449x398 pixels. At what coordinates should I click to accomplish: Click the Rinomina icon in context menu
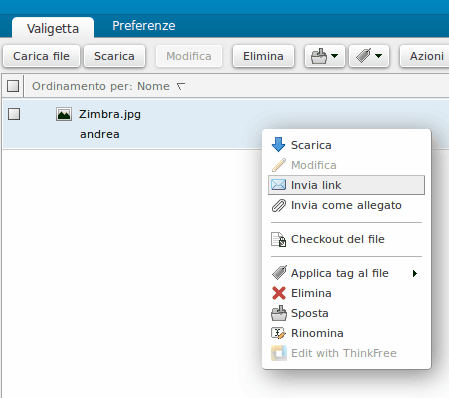(278, 333)
